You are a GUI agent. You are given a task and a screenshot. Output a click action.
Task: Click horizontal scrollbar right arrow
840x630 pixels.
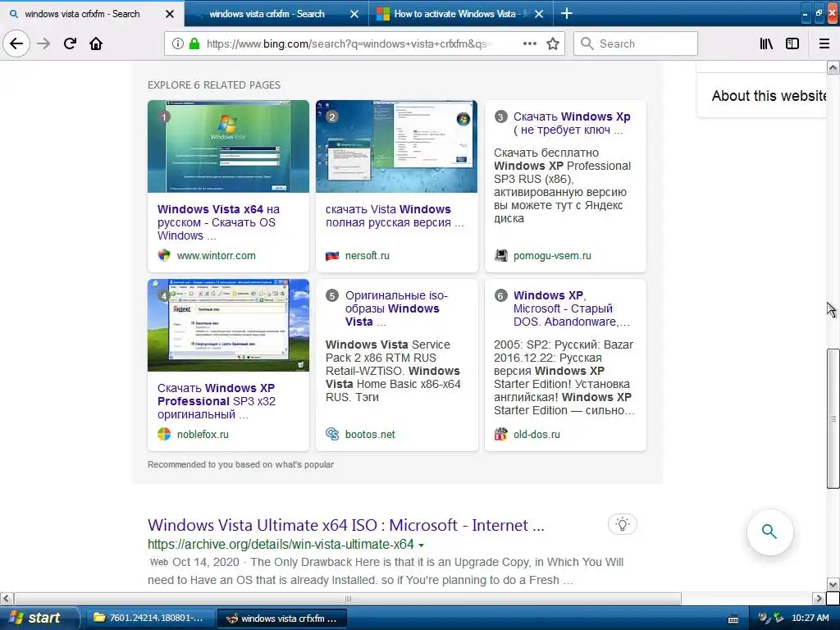pyautogui.click(x=819, y=598)
